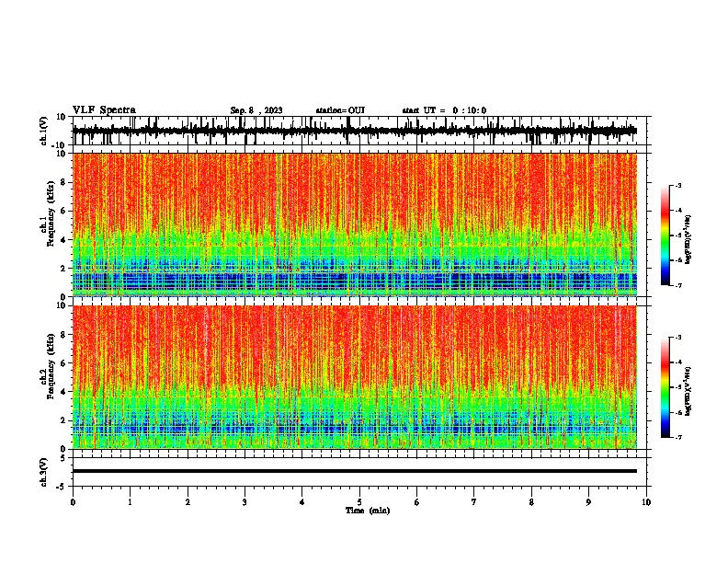728x563 pixels.
Task: Click the ch.1 "Frequency (kHz)" axis label
Action: (x=51, y=214)
